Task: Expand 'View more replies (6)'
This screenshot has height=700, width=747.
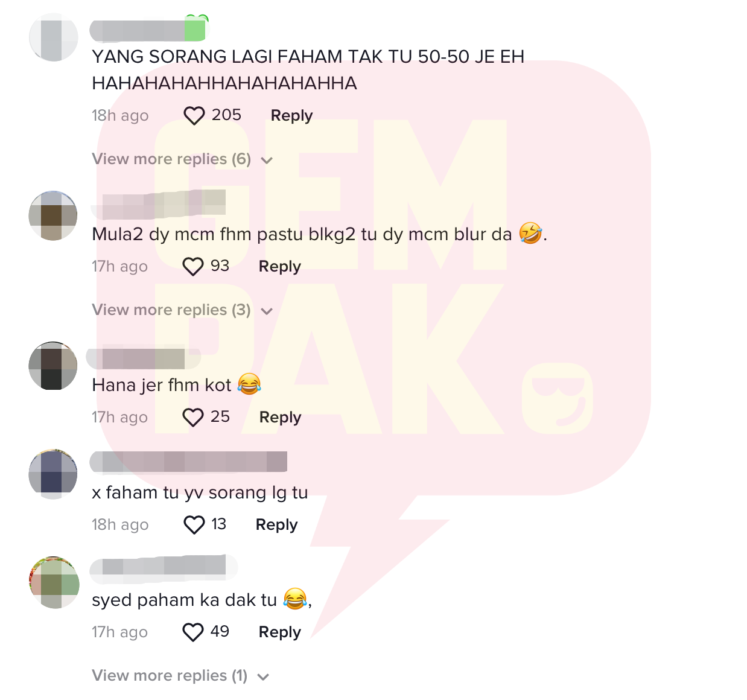Action: pyautogui.click(x=182, y=159)
